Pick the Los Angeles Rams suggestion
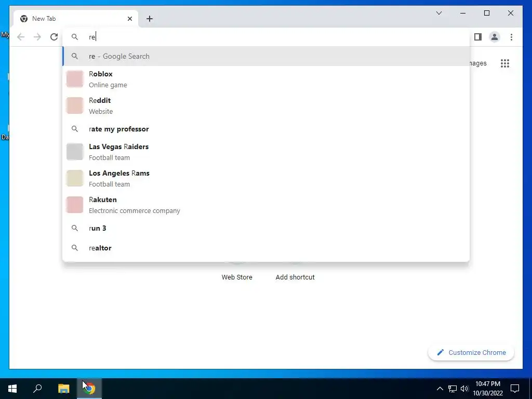This screenshot has height=399, width=532. (x=267, y=178)
